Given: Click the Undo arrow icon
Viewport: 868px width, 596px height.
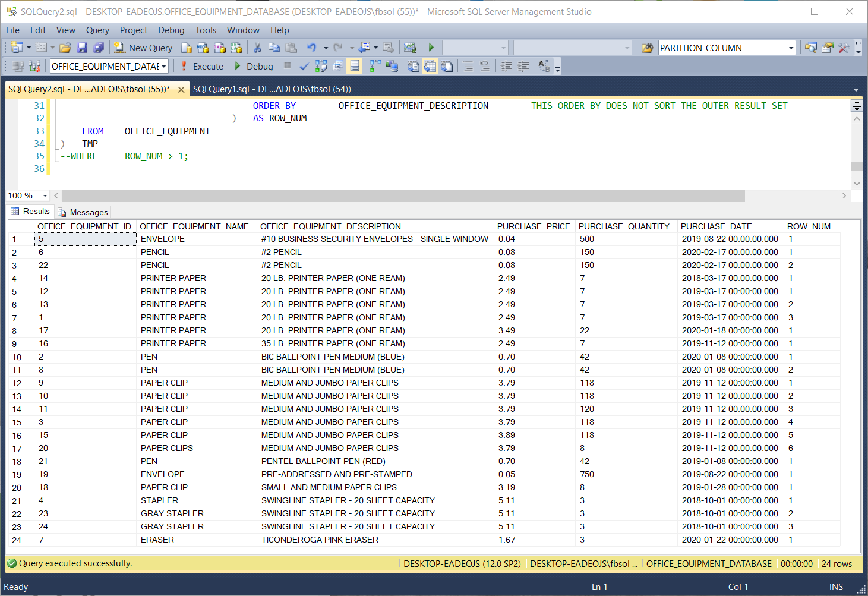Looking at the screenshot, I should 311,48.
